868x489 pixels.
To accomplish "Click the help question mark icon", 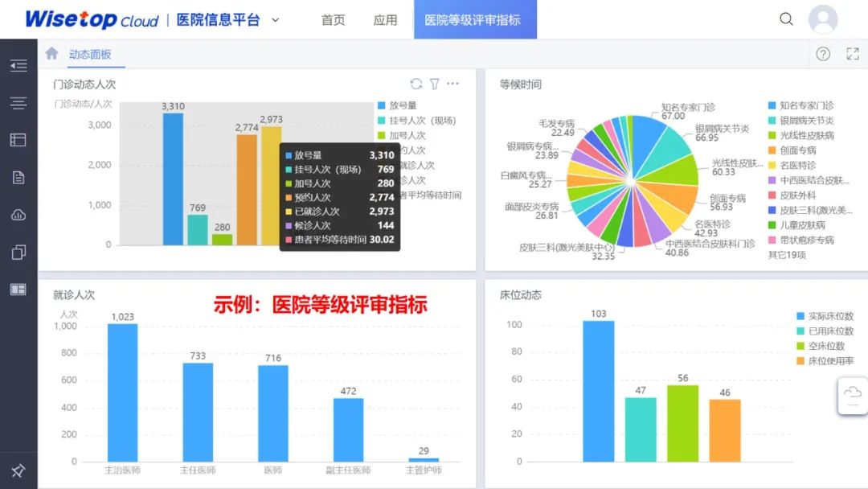I will tap(823, 54).
